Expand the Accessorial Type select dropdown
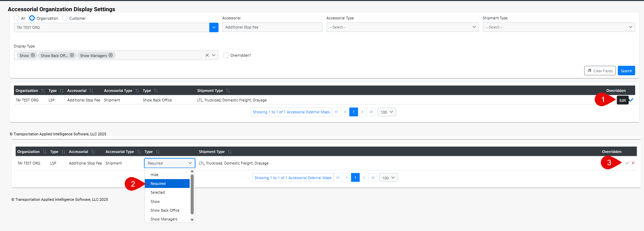Viewport: 644px width, 231px height. click(x=402, y=27)
